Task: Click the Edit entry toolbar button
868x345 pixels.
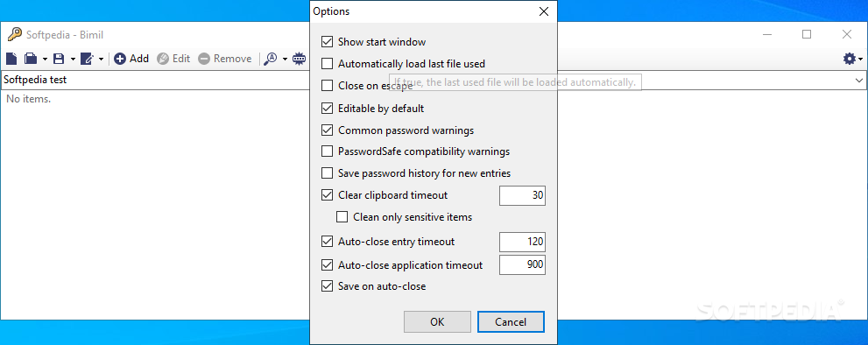Action: (173, 58)
